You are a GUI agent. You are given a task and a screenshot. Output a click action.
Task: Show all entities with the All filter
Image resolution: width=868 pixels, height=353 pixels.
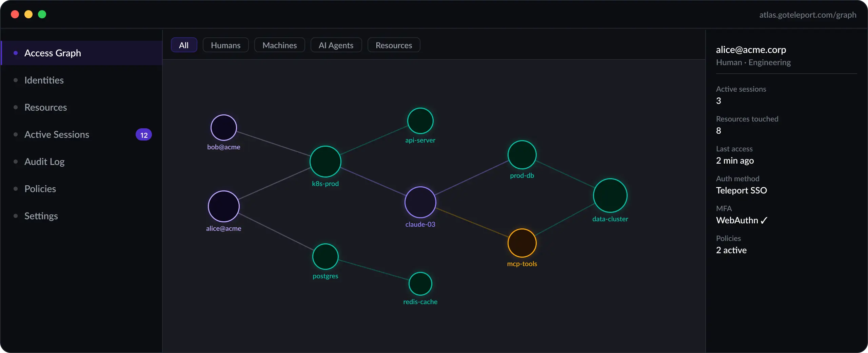tap(184, 45)
